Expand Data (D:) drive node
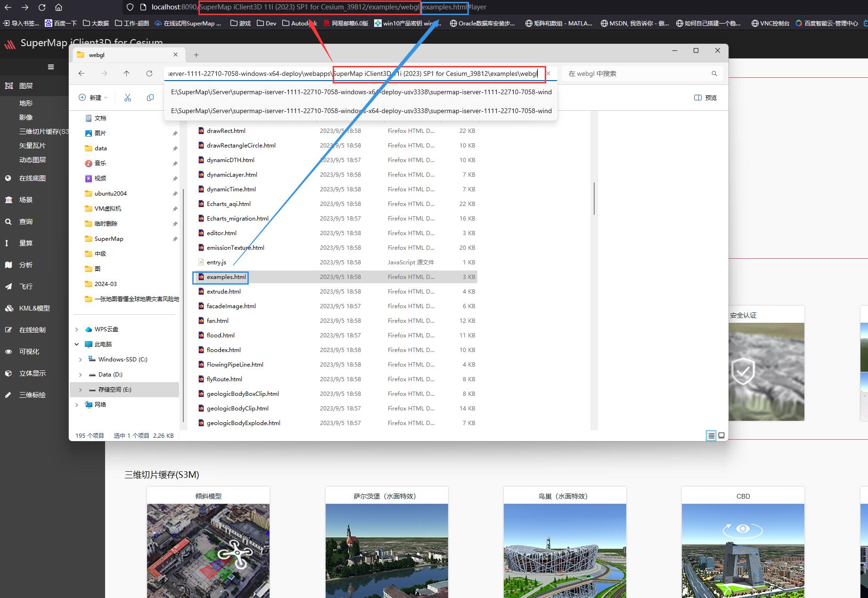Screen dimensions: 868x598 (80, 374)
